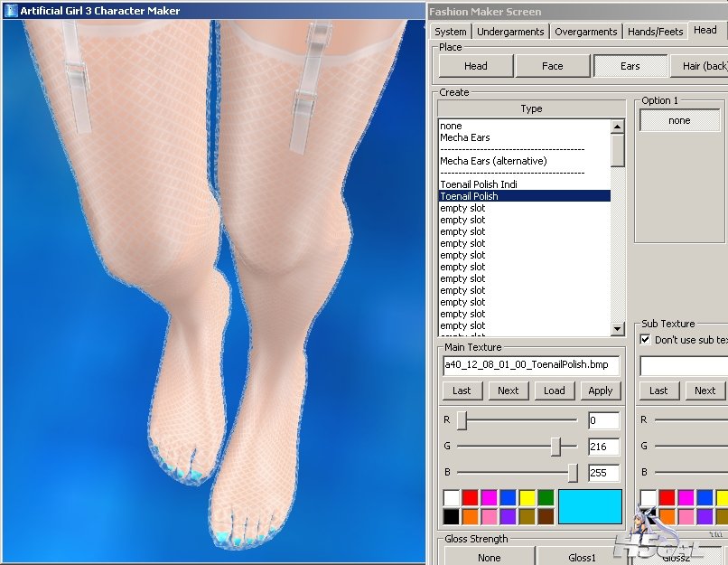This screenshot has width=728, height=565.
Task: Pick the yellow main color swatch
Action: click(527, 498)
